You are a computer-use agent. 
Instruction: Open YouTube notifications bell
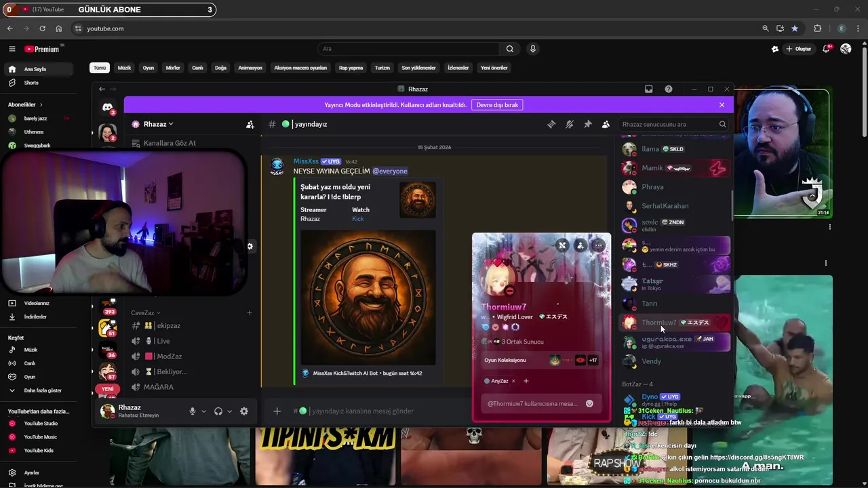coord(826,49)
